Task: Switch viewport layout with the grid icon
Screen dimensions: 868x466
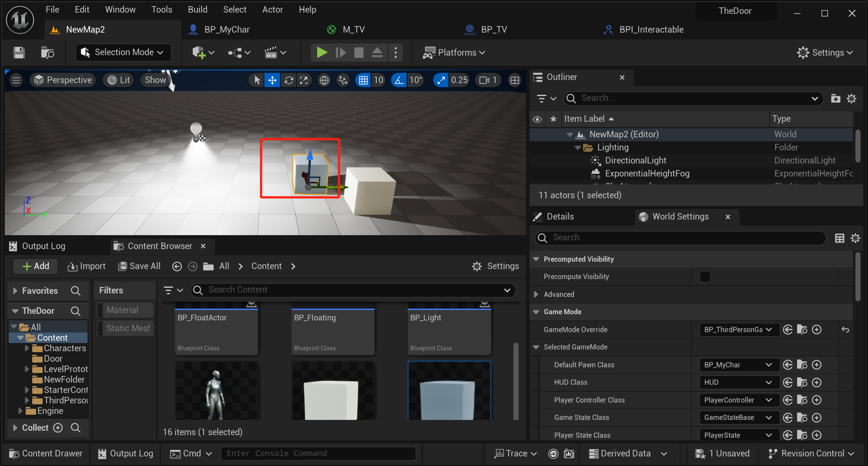Action: (x=515, y=80)
